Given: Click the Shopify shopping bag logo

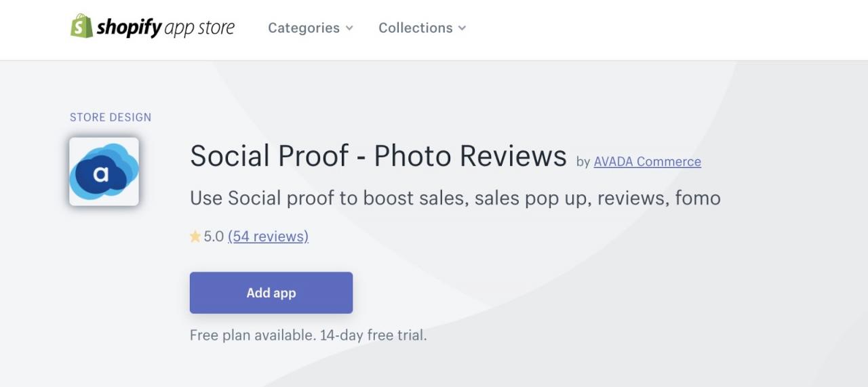Looking at the screenshot, I should click(81, 26).
